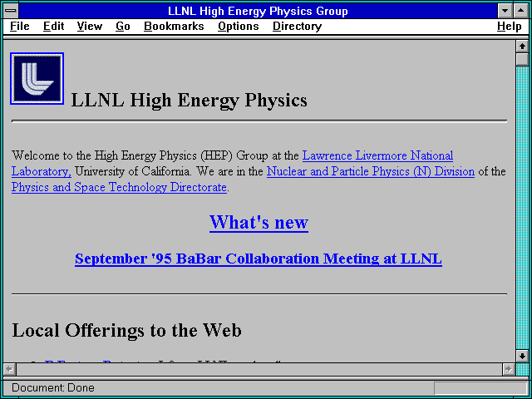Click the Document: Done status text

click(53, 387)
